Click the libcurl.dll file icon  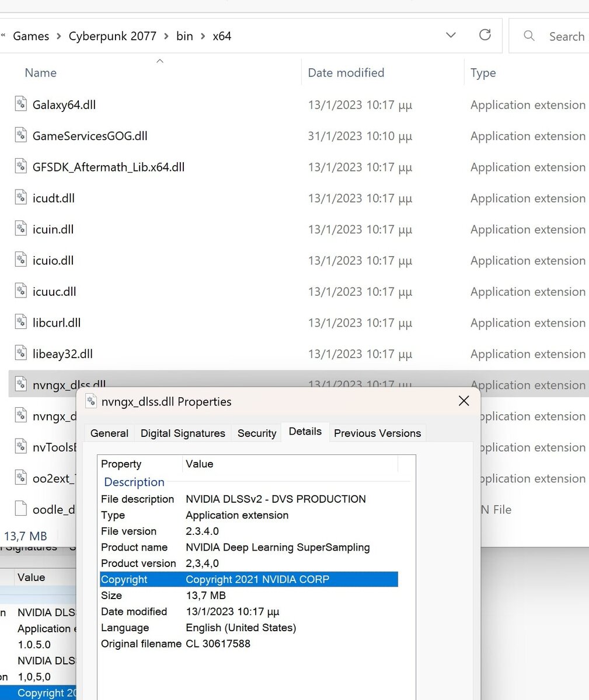21,322
